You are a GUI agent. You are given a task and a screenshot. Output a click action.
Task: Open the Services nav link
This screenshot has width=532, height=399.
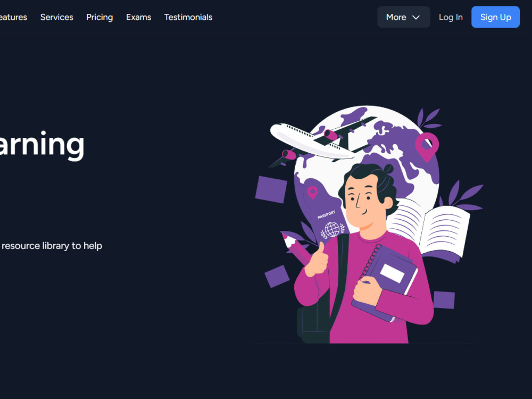[x=57, y=17]
